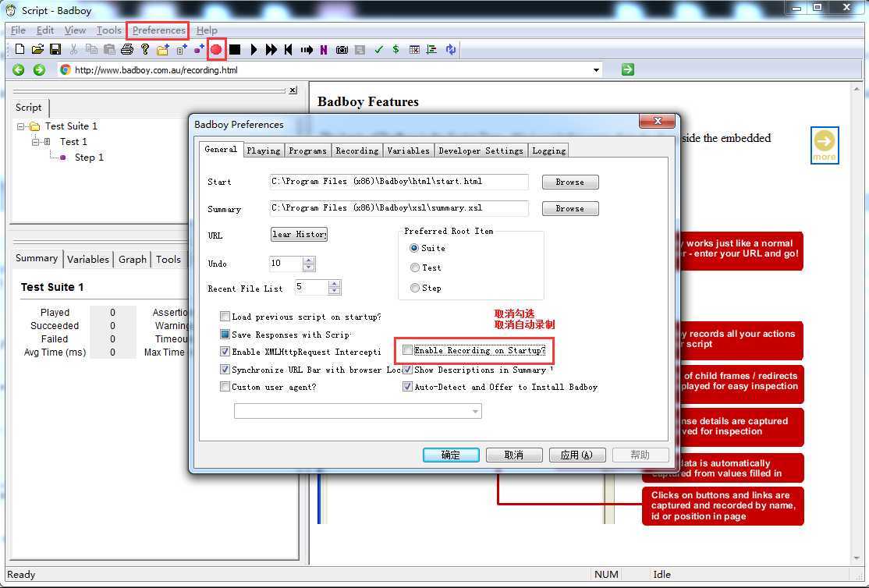Image resolution: width=869 pixels, height=588 pixels.
Task: Step through using the dotted arrow icon
Action: (307, 49)
